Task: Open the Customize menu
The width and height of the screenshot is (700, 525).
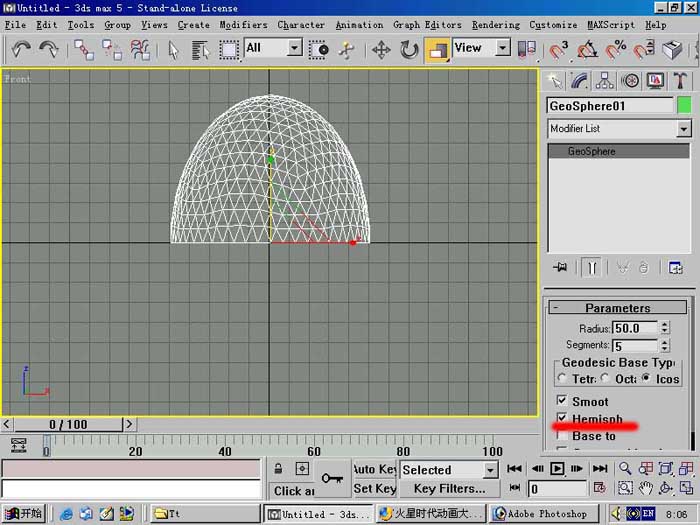Action: [553, 25]
